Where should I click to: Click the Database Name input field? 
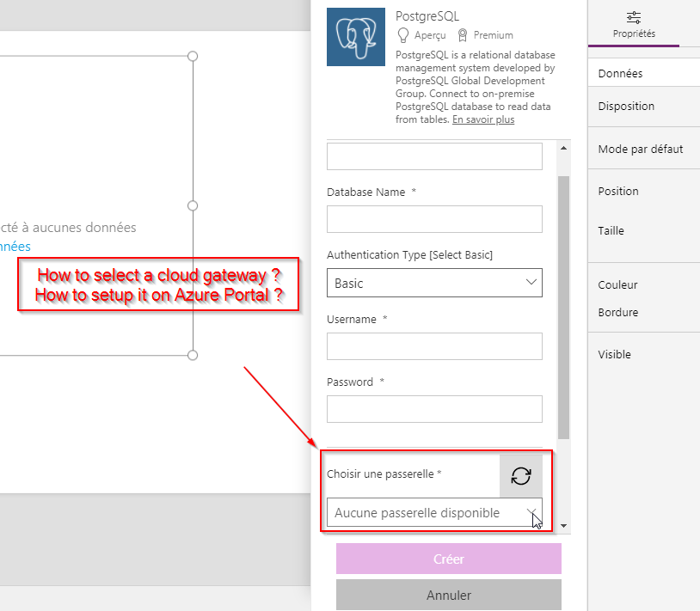tap(434, 219)
